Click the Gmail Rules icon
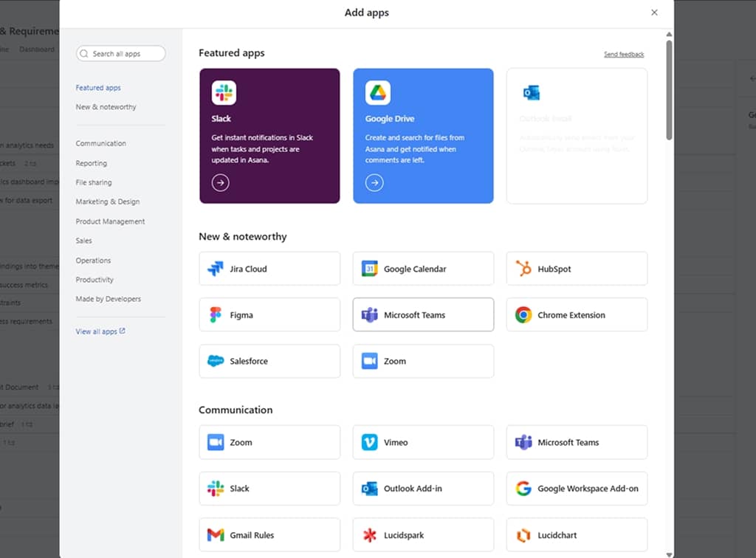The image size is (756, 558). [215, 535]
